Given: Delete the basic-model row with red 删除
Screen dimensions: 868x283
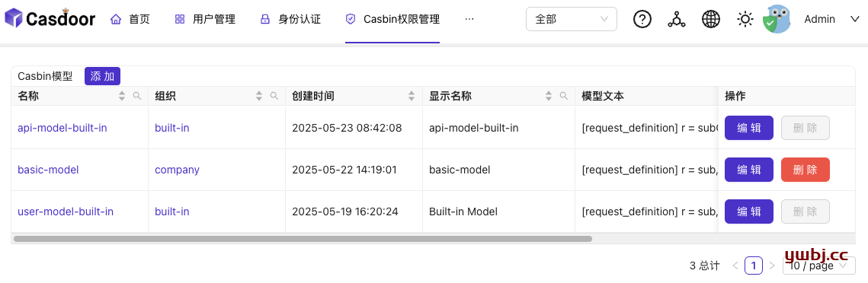Looking at the screenshot, I should tap(805, 170).
